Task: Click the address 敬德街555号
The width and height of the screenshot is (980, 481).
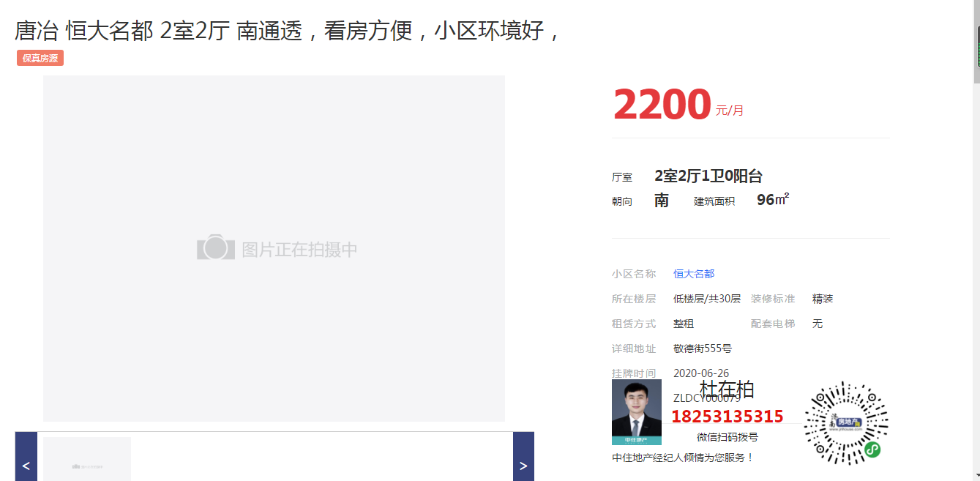Action: point(702,348)
